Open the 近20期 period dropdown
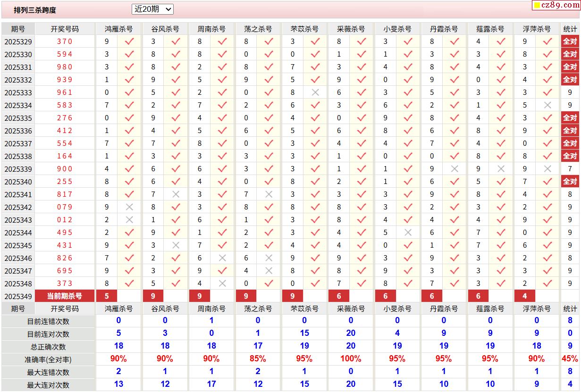The image size is (581, 392). (x=152, y=9)
